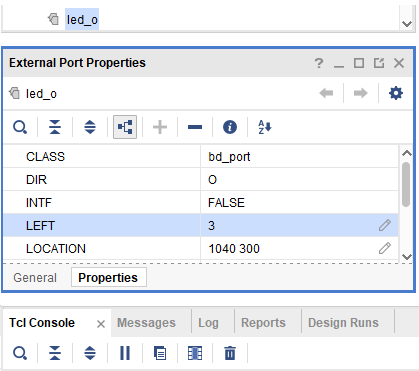Open the Design Runs tab
This screenshot has width=419, height=371.
(343, 323)
